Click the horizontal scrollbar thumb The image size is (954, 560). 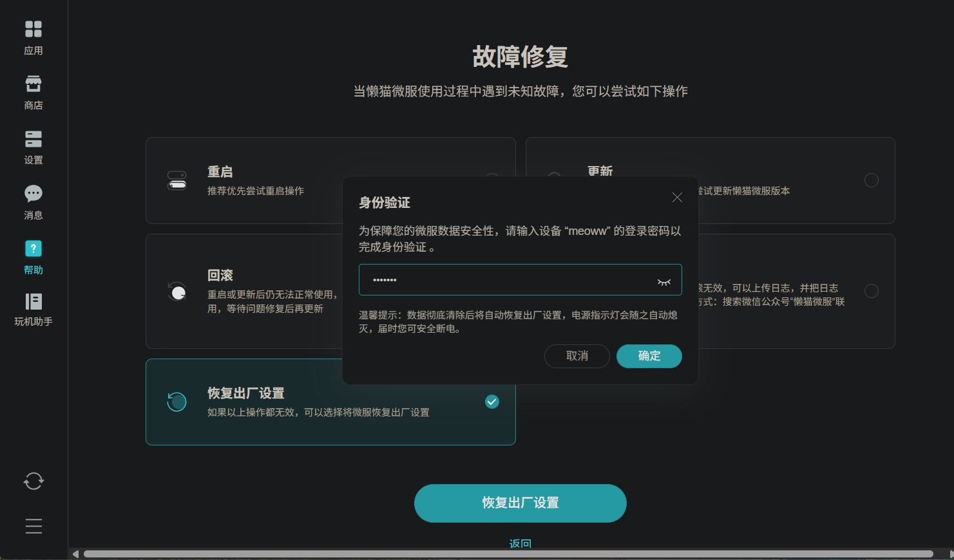pyautogui.click(x=508, y=554)
